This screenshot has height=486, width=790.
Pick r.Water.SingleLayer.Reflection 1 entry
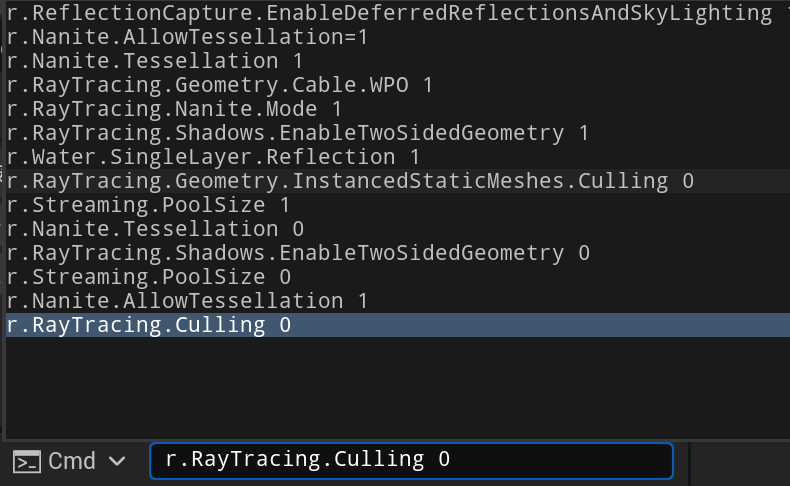[398, 157]
